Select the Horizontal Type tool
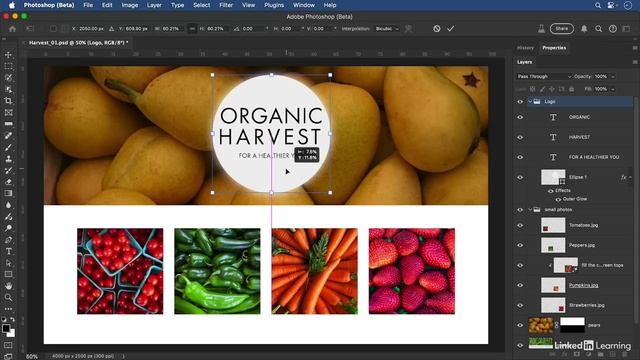 pyautogui.click(x=8, y=251)
